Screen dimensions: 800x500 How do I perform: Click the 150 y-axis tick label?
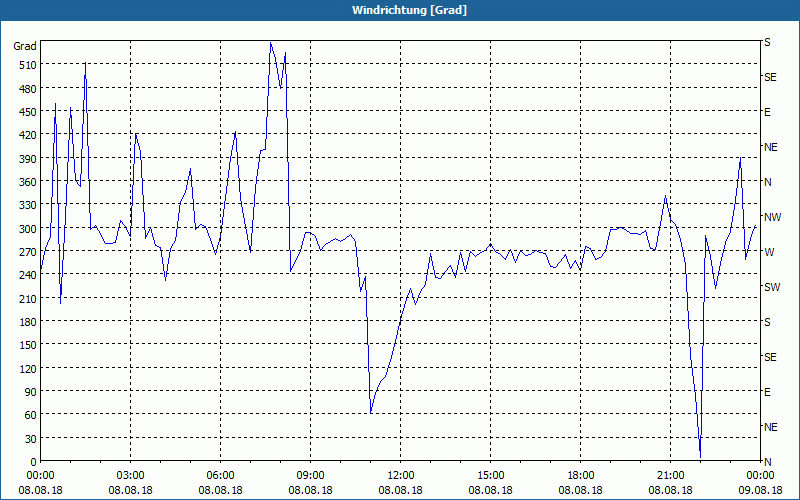point(28,345)
